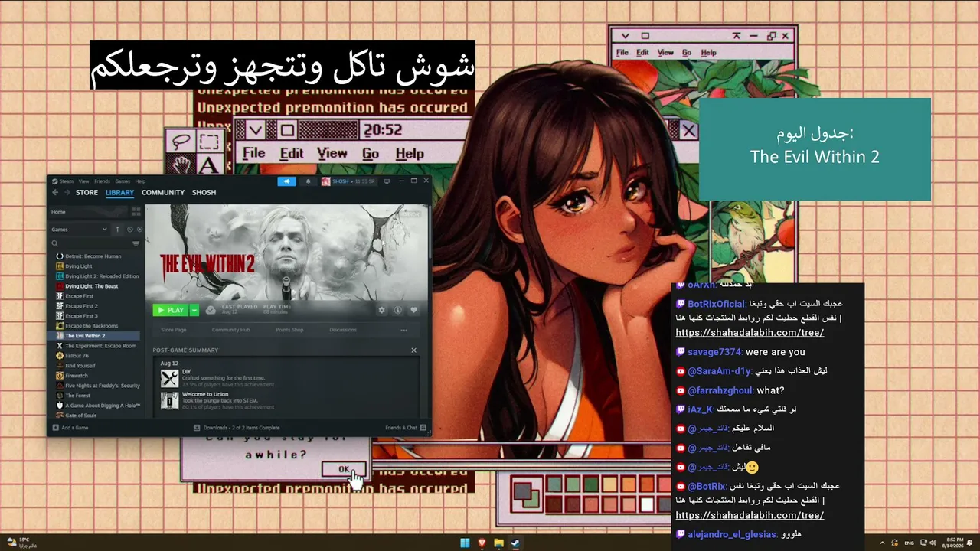The image size is (980, 551).
Task: Open the game's manage gear icon
Action: [382, 310]
